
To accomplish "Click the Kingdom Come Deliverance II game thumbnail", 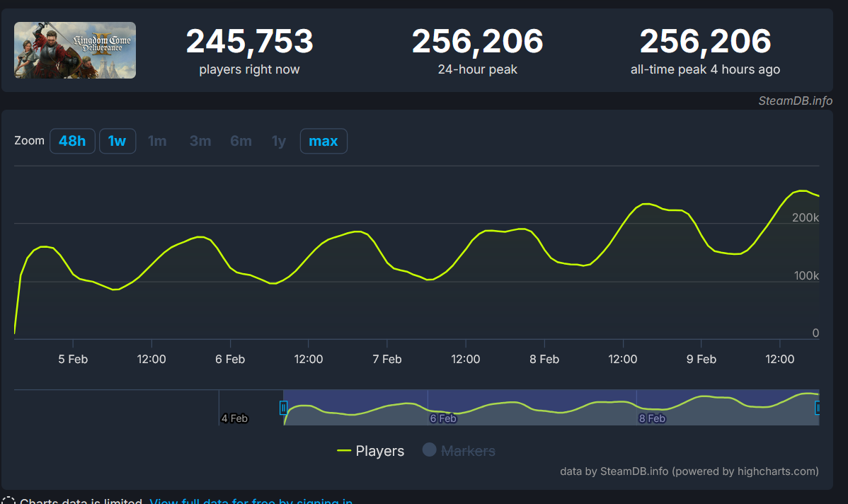I will pyautogui.click(x=75, y=50).
